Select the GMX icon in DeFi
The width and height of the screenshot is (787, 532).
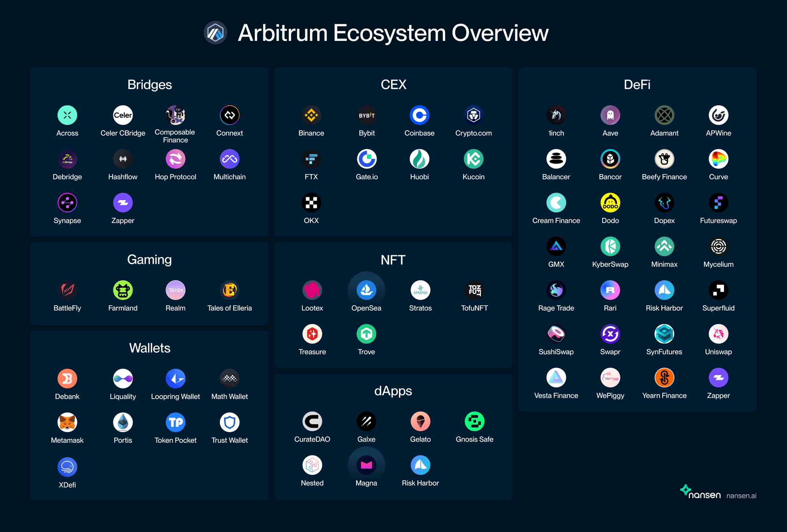[x=556, y=246]
